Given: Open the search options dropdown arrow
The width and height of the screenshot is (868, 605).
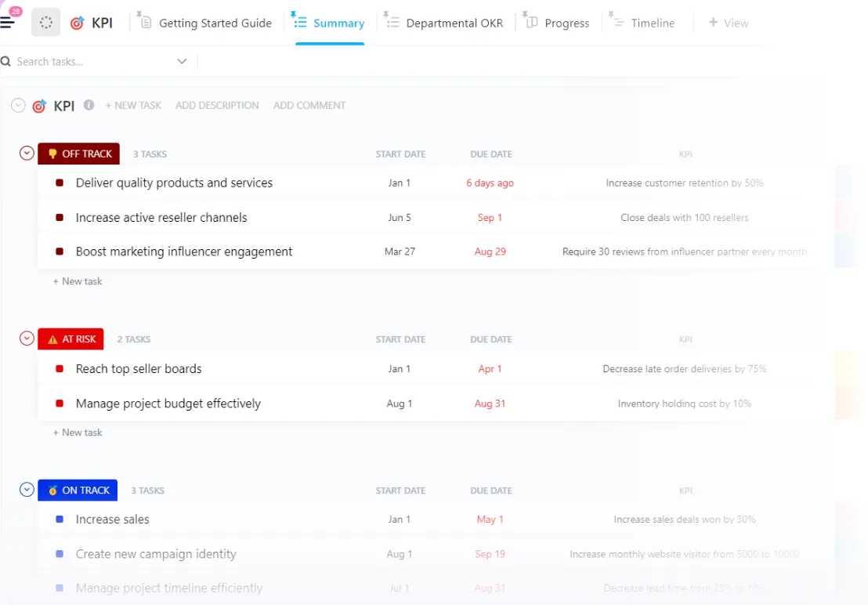Looking at the screenshot, I should click(182, 61).
